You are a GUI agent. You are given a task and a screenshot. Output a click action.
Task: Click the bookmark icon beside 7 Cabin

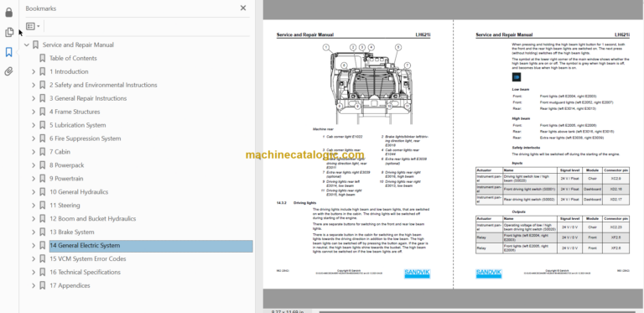click(42, 152)
